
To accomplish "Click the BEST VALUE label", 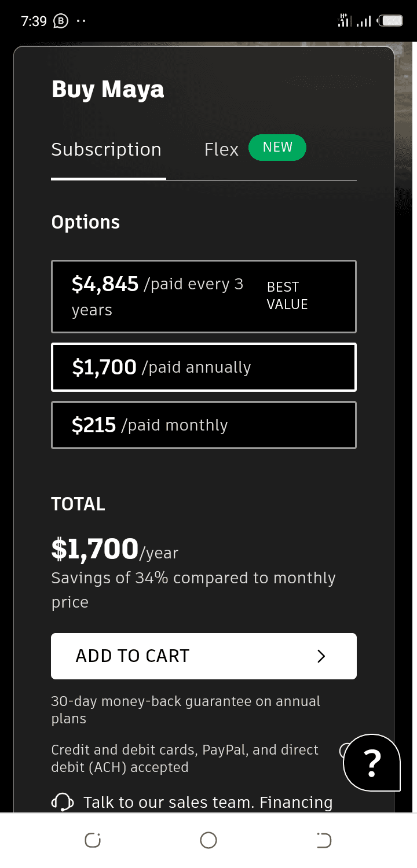I will (x=287, y=296).
